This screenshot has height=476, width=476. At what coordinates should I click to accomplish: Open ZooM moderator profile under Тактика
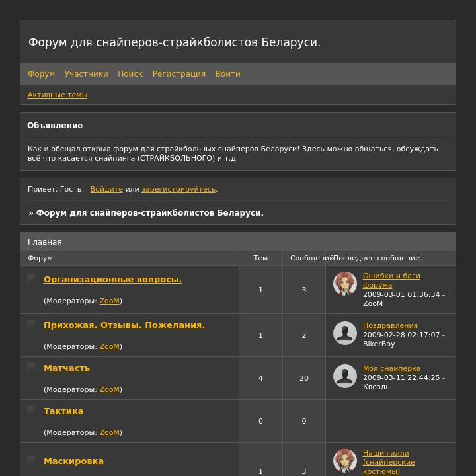point(109,432)
